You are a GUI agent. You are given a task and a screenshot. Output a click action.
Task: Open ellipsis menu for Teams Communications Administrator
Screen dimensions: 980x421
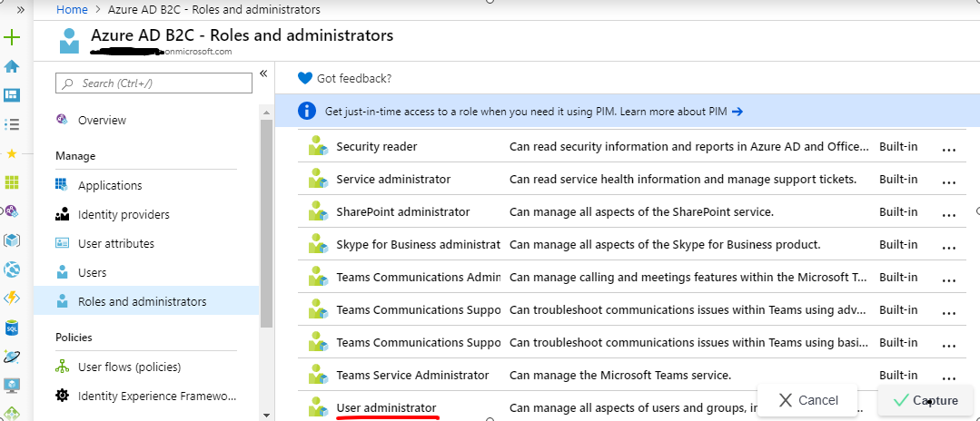pos(949,279)
